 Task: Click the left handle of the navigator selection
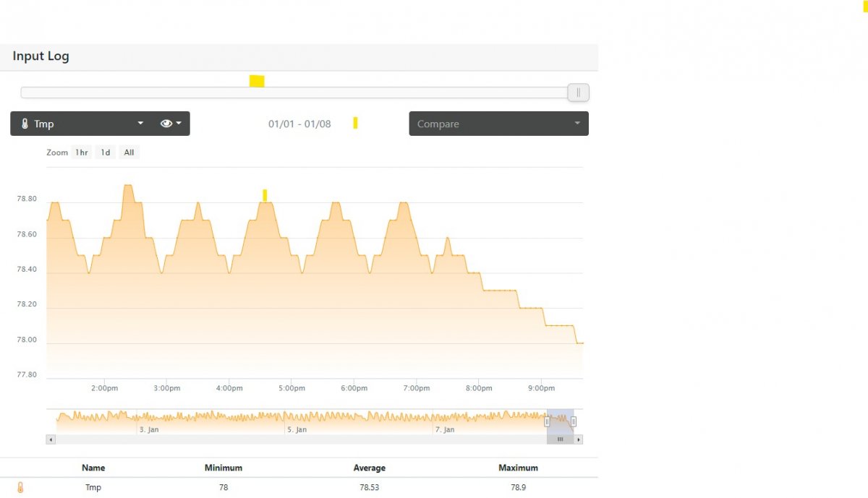[x=547, y=421]
